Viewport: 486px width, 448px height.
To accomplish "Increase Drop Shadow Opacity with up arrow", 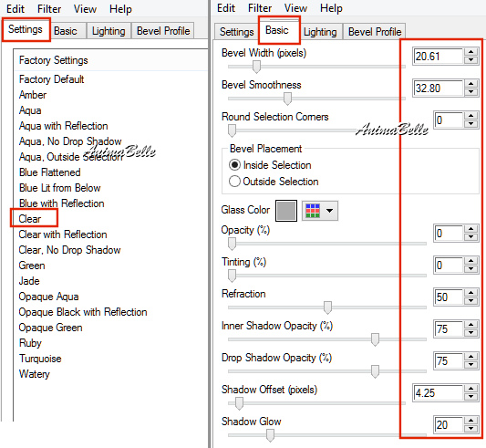I will [471, 357].
